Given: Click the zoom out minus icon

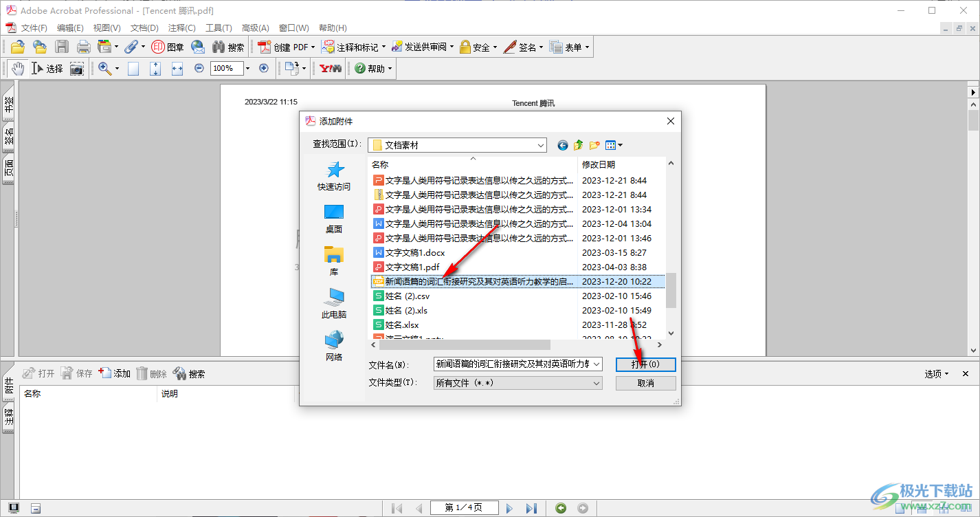Looking at the screenshot, I should [x=199, y=68].
